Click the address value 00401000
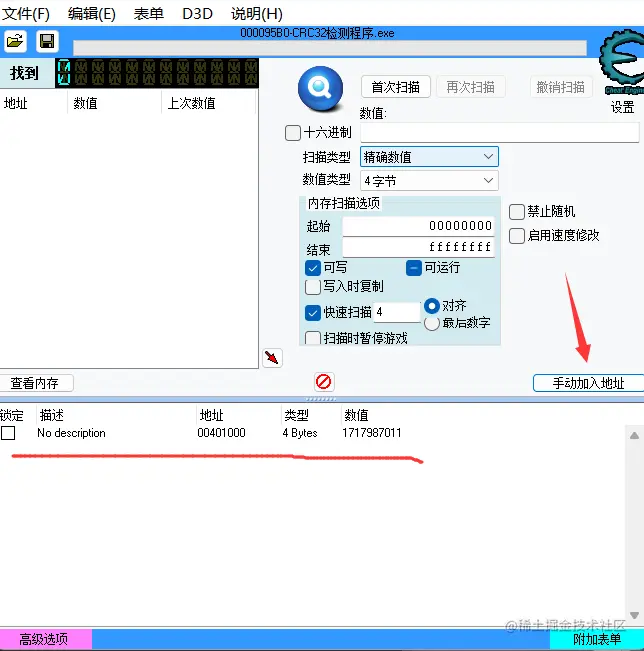This screenshot has width=644, height=651. (221, 433)
